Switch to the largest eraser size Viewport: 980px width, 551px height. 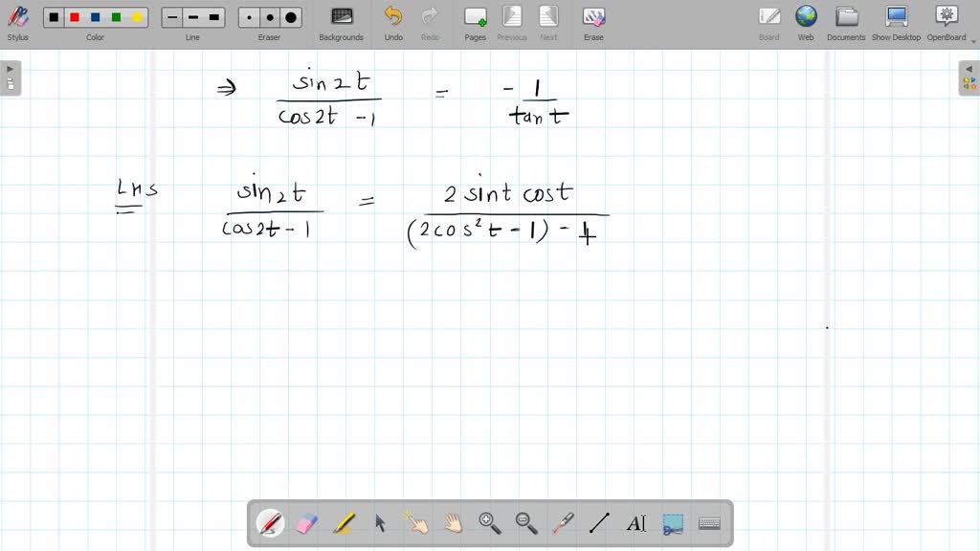(x=289, y=16)
